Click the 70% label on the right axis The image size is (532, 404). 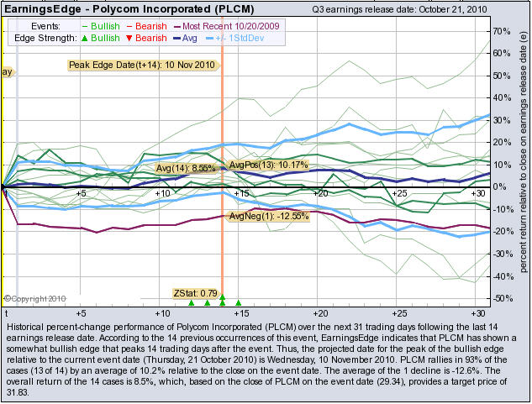coord(501,31)
